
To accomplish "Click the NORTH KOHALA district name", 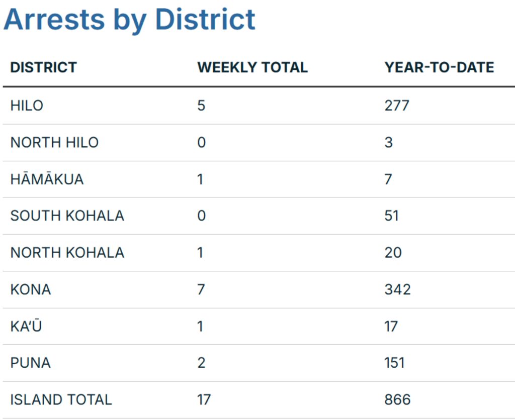I will pos(67,253).
